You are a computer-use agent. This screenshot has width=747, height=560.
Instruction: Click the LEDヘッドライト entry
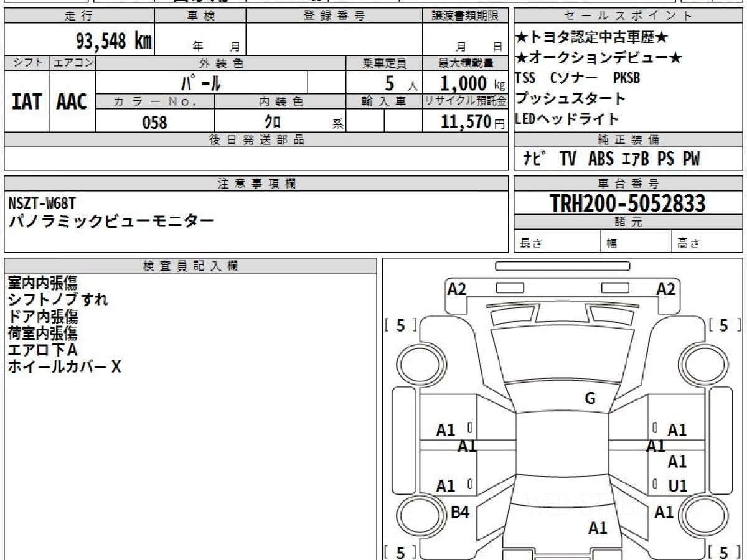pos(567,119)
